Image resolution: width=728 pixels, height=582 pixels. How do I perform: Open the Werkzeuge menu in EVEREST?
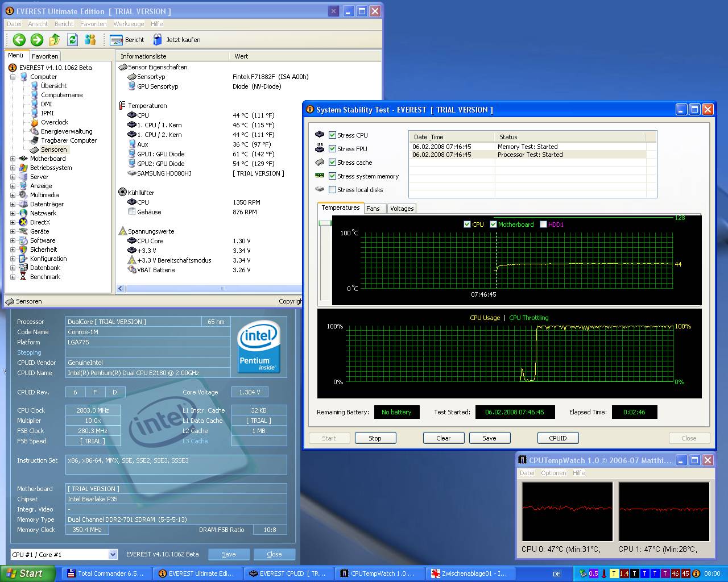pos(129,24)
